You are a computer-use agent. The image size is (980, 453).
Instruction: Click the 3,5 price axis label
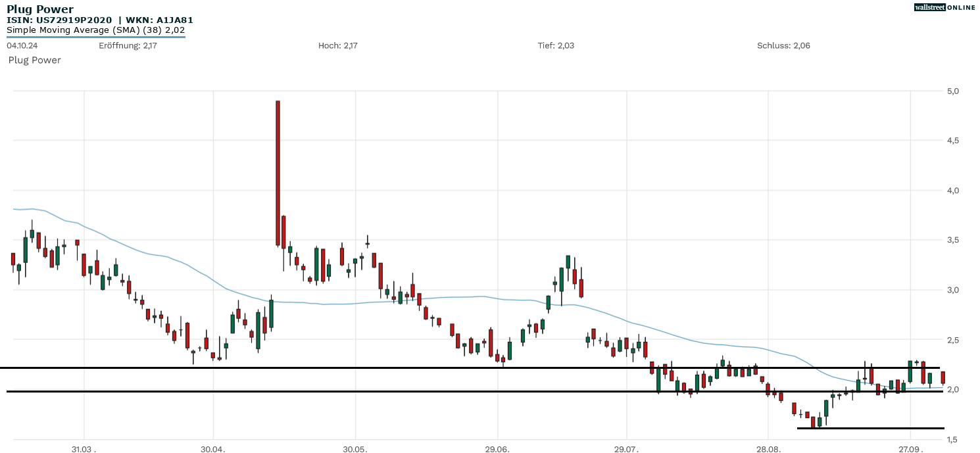[951, 240]
